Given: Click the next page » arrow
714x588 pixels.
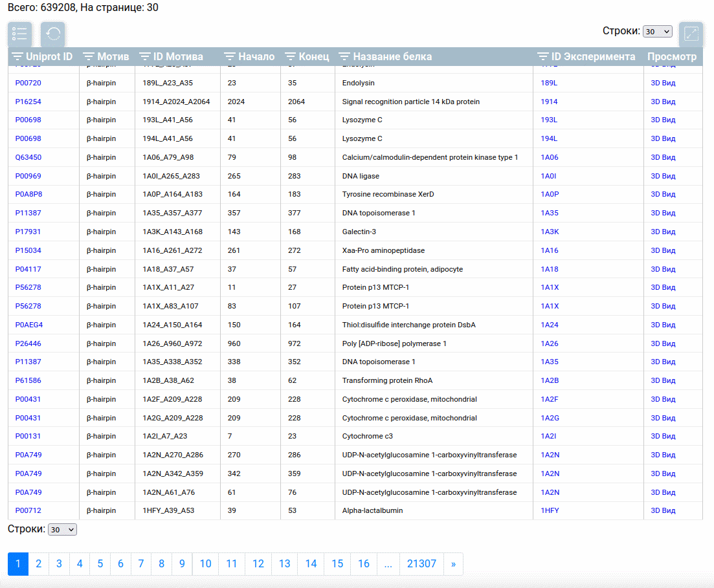Looking at the screenshot, I should coord(453,564).
